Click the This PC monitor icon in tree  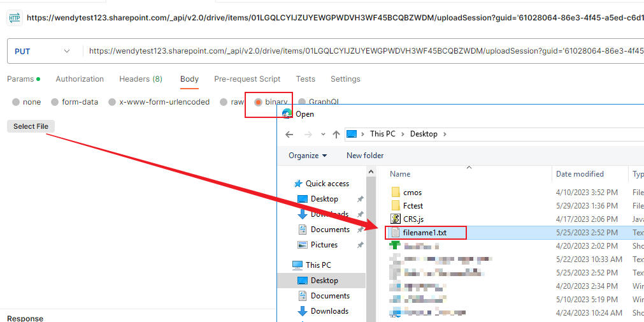coord(297,265)
